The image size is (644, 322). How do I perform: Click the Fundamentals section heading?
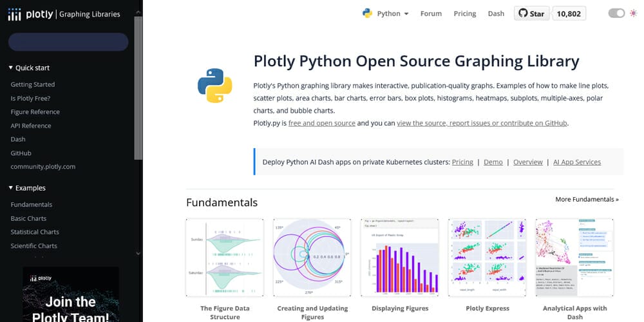(222, 202)
